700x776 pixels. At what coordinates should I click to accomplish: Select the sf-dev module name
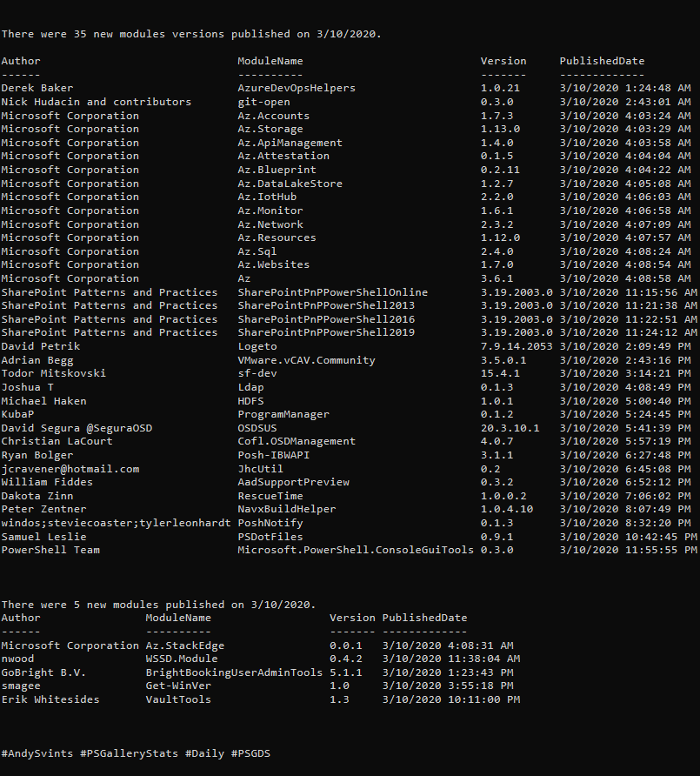tap(257, 374)
